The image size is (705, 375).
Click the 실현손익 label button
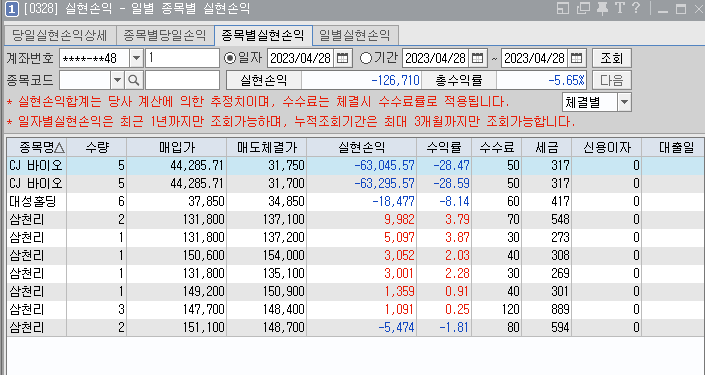click(263, 80)
